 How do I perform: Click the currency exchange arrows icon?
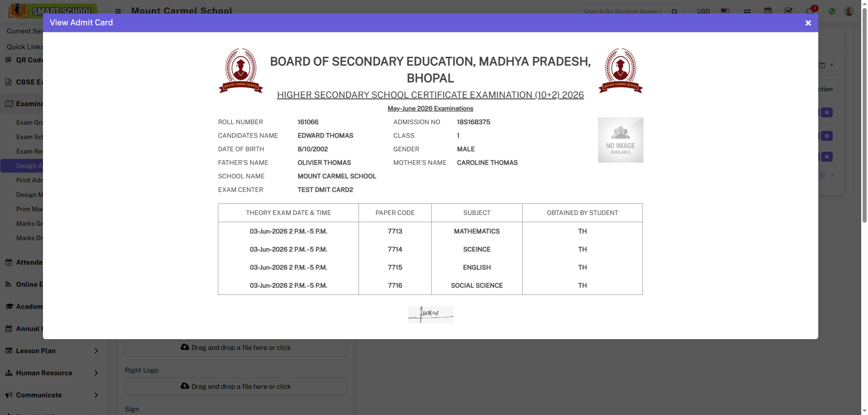[747, 11]
